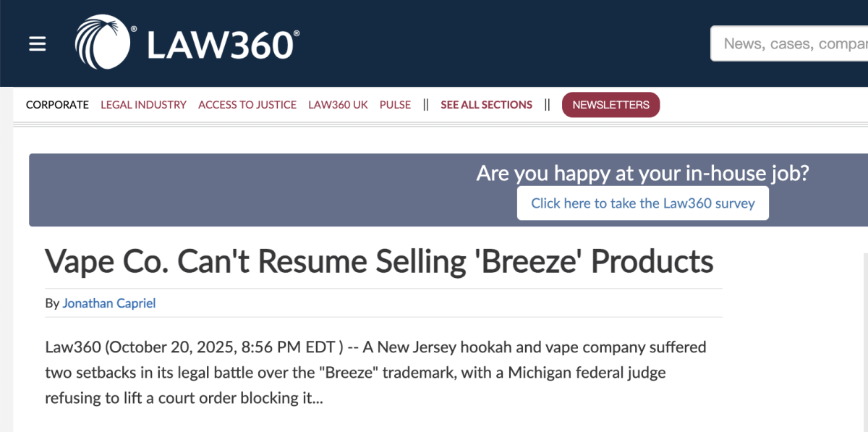View author Jonathan Capriel's profile
This screenshot has width=868, height=432.
pyautogui.click(x=109, y=303)
